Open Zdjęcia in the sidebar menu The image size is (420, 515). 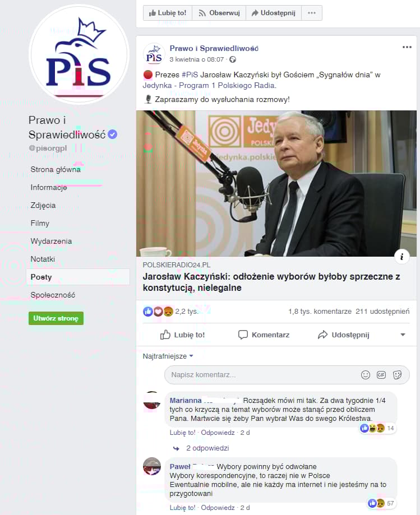tap(43, 205)
